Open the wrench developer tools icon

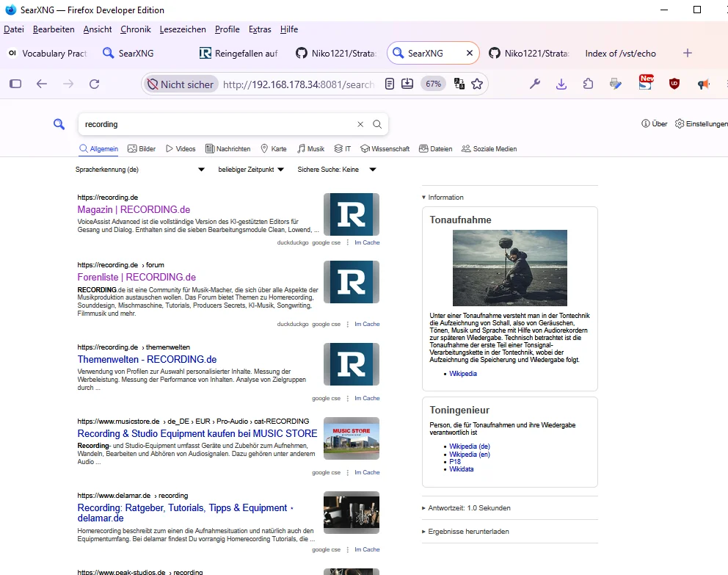click(x=535, y=84)
